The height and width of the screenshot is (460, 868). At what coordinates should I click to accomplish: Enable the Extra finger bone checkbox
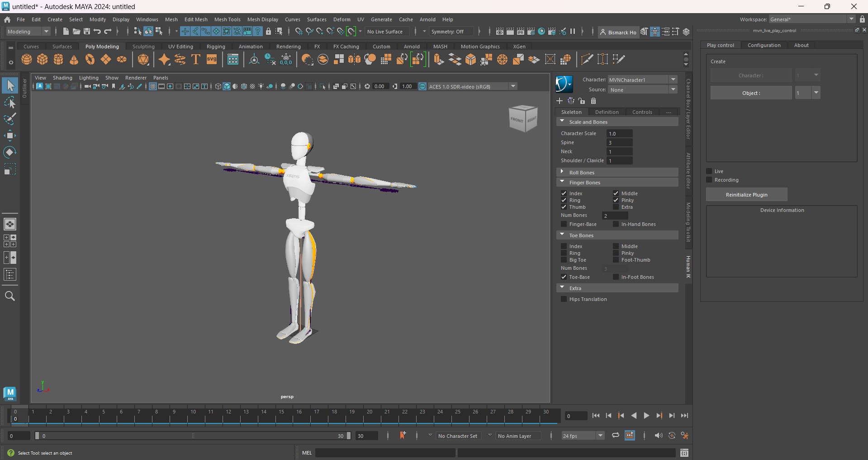(616, 207)
